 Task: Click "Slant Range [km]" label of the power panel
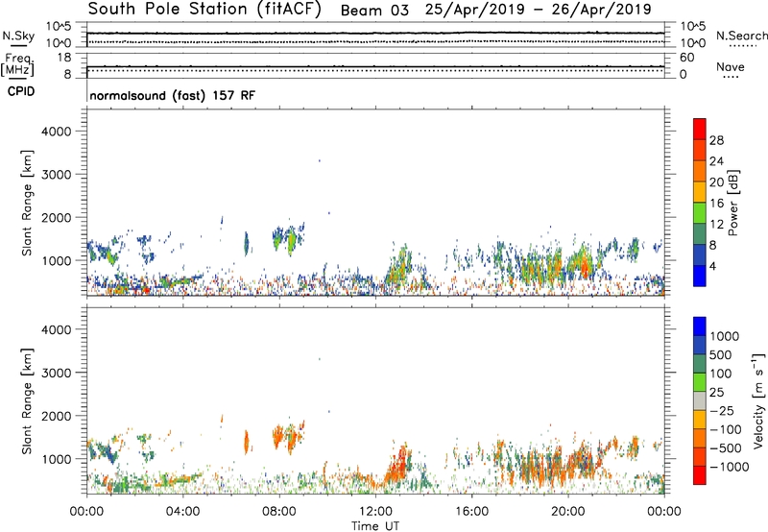[x=27, y=203]
